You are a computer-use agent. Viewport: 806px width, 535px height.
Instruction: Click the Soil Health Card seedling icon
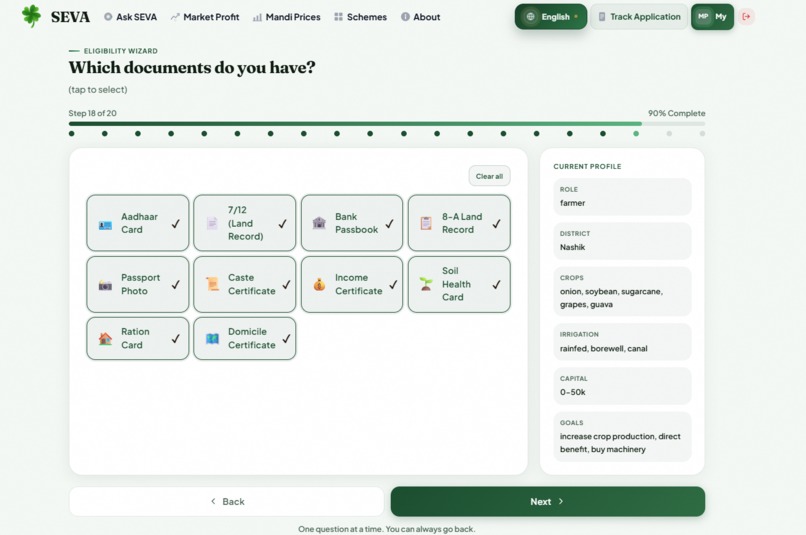(426, 284)
